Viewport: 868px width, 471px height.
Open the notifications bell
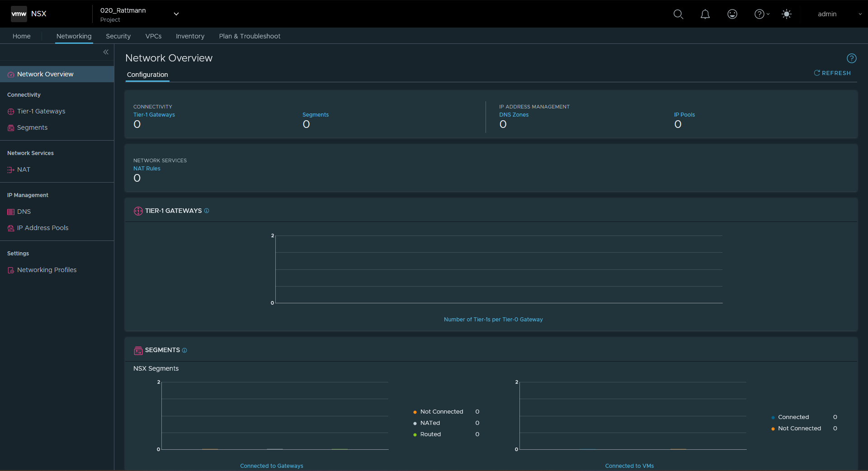point(705,14)
